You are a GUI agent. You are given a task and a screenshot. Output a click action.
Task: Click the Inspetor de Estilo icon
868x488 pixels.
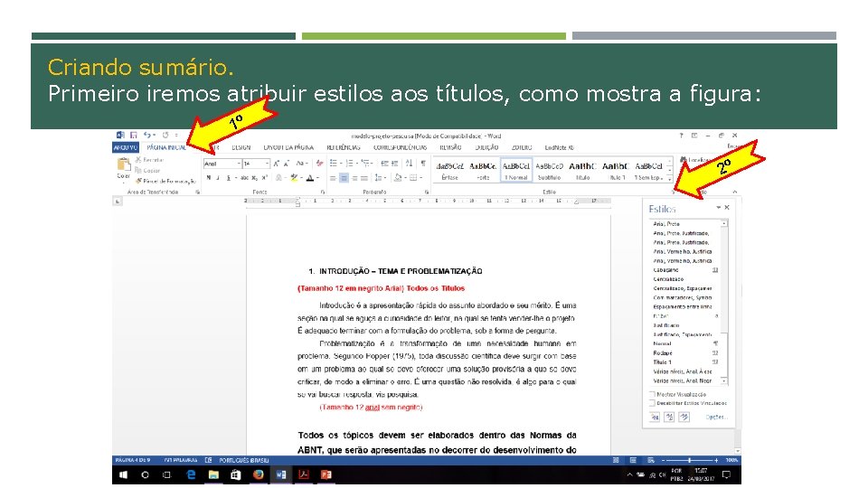(x=669, y=418)
